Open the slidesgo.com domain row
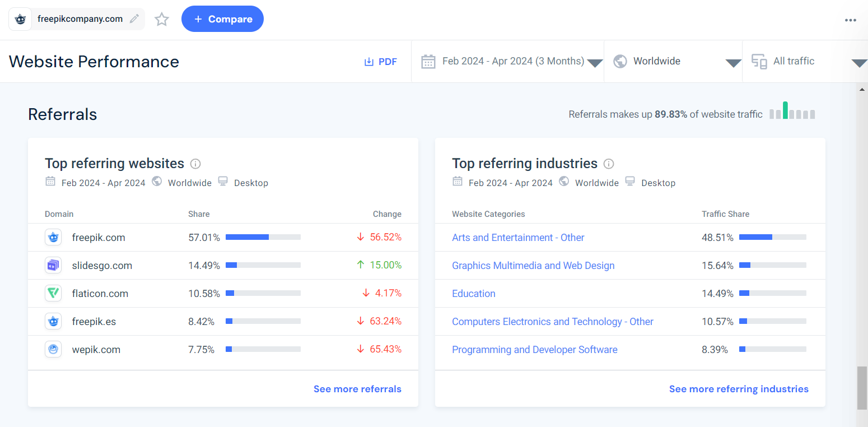Image resolution: width=868 pixels, height=427 pixels. (x=223, y=266)
